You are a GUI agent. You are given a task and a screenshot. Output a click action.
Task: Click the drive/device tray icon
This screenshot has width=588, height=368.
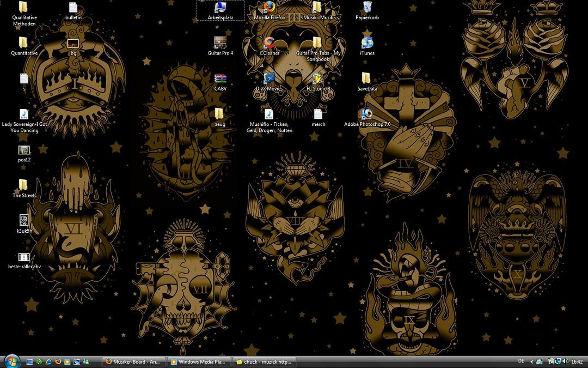click(x=539, y=362)
